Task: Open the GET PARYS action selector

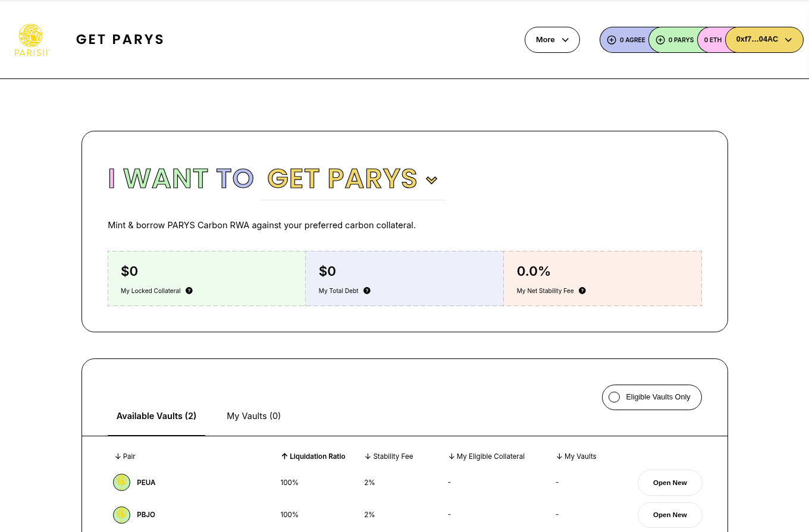Action: point(353,179)
